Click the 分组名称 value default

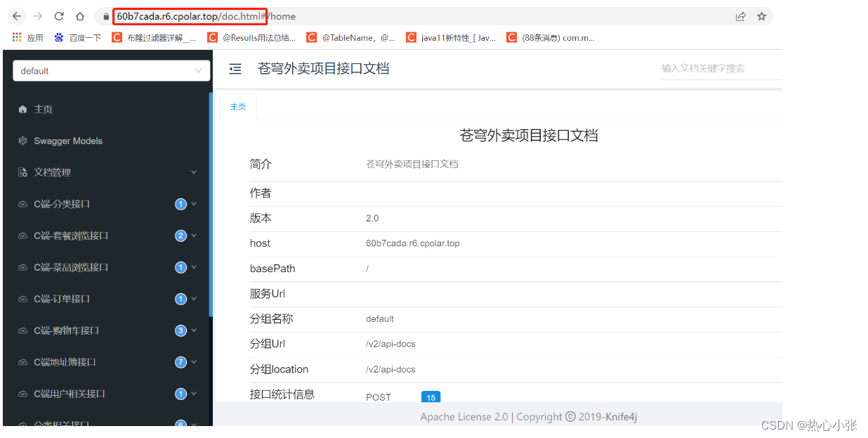coord(380,318)
